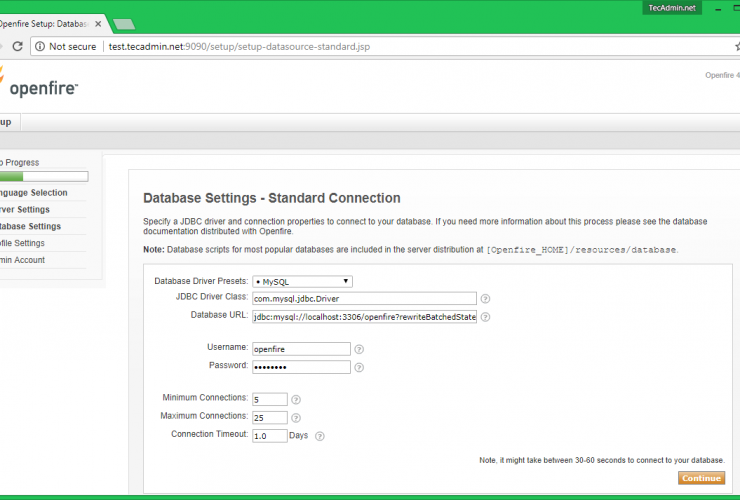Focus the Username input field
The width and height of the screenshot is (740, 500).
[x=301, y=349]
